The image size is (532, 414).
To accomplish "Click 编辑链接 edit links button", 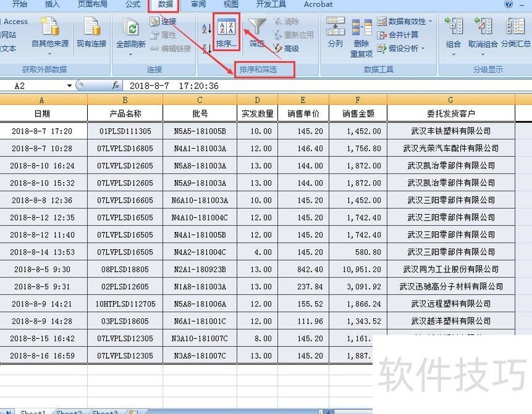I will [x=171, y=49].
